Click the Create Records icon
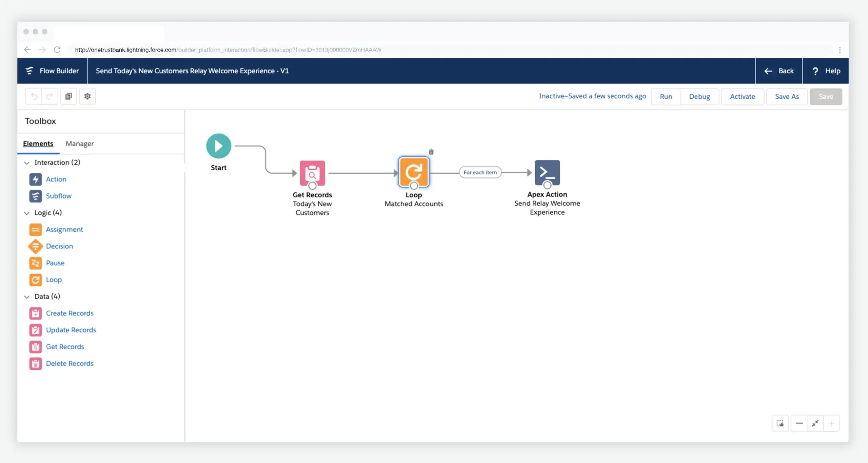Image resolution: width=868 pixels, height=463 pixels. [36, 313]
